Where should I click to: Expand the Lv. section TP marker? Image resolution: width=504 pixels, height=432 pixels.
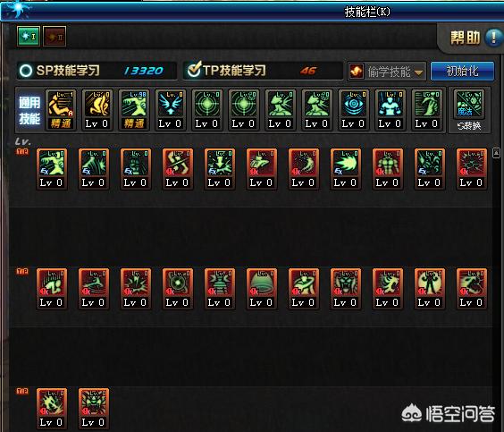pyautogui.click(x=22, y=152)
